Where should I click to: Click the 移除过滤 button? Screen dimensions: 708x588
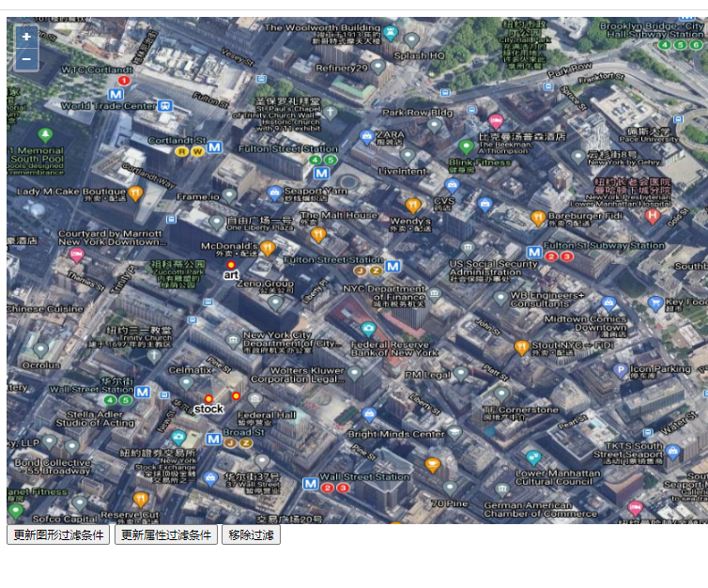[251, 534]
